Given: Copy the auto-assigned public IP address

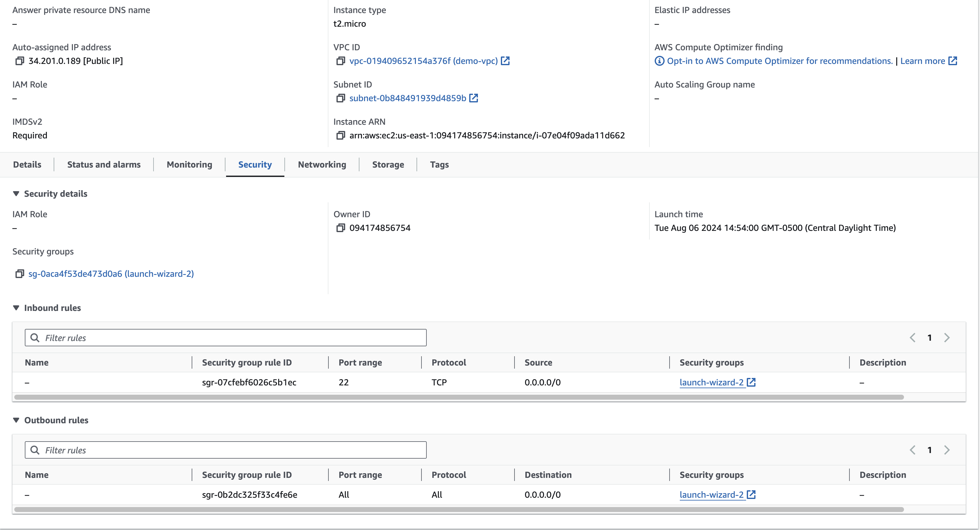Looking at the screenshot, I should [20, 61].
